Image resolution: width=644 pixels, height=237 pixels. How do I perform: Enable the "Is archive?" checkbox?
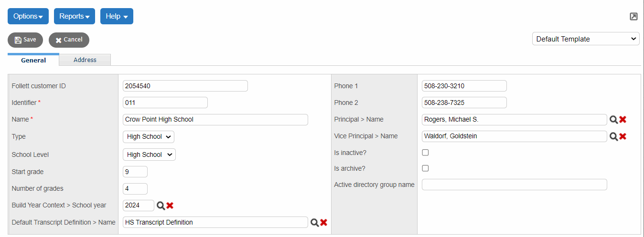[425, 168]
